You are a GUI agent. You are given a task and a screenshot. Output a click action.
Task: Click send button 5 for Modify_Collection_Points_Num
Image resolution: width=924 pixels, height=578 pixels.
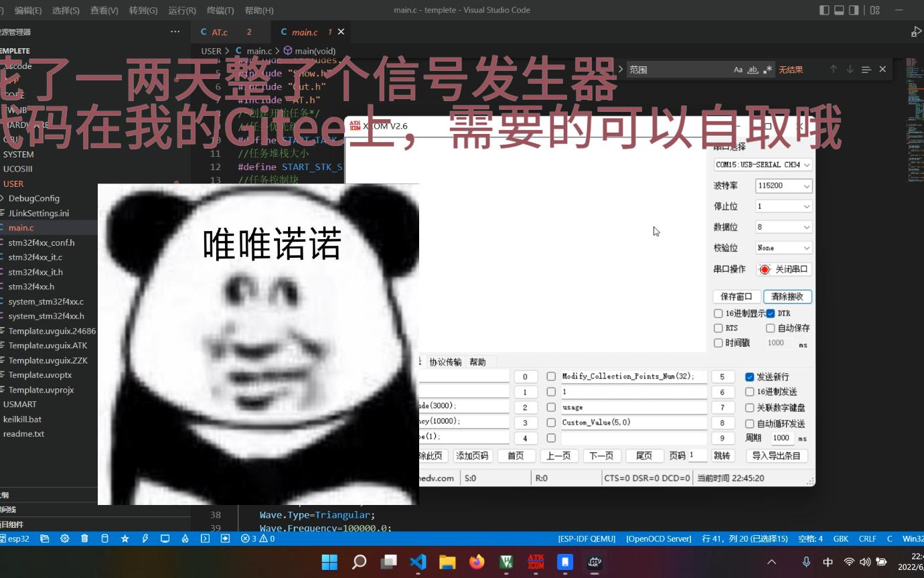coord(722,377)
